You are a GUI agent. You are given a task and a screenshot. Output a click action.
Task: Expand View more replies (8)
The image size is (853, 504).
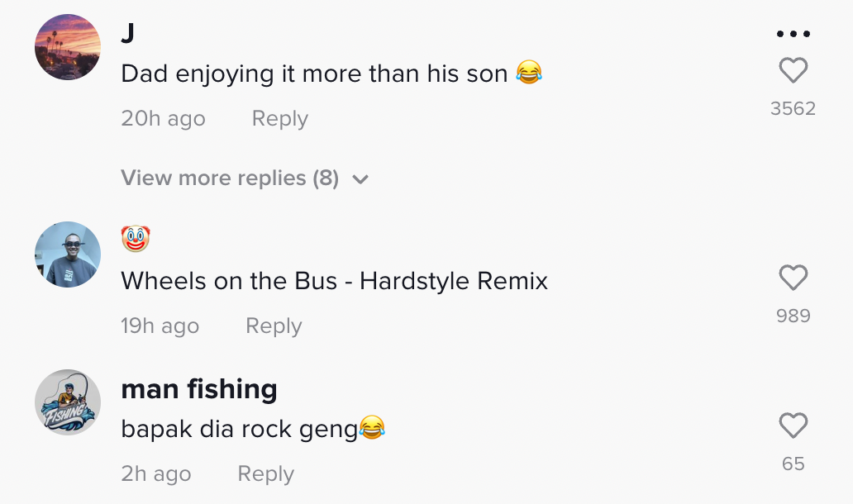tap(230, 178)
